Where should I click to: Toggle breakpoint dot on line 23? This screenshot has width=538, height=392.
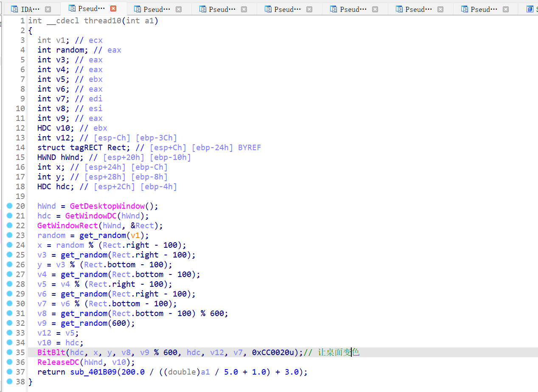click(9, 235)
